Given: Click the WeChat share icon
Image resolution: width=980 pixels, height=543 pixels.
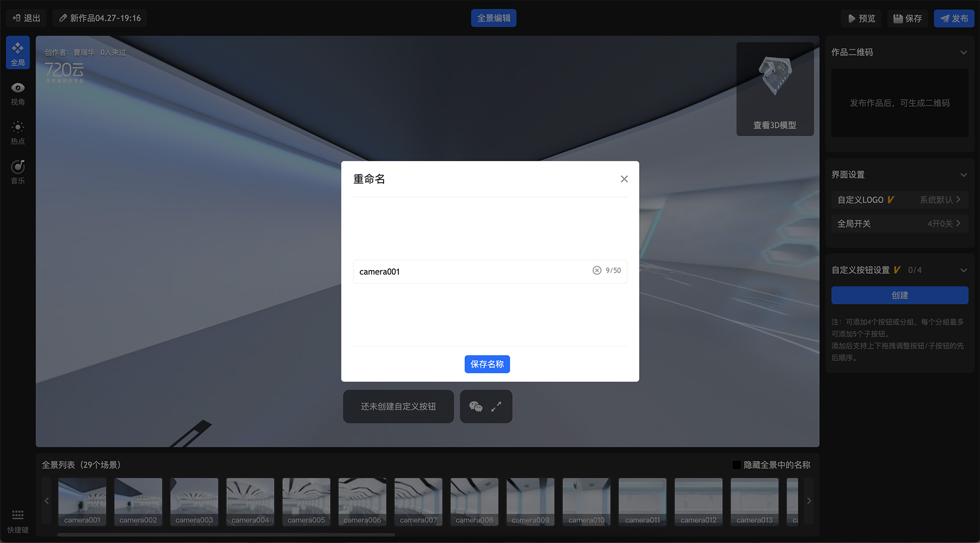Looking at the screenshot, I should [x=475, y=406].
